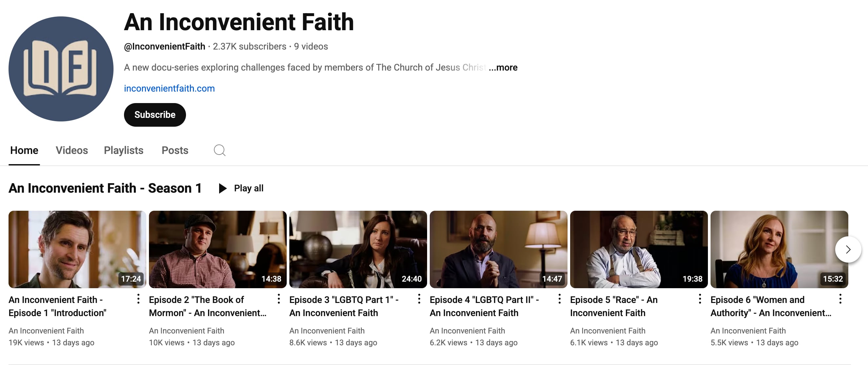Switch to the Playlists tab
868x365 pixels.
click(x=123, y=150)
